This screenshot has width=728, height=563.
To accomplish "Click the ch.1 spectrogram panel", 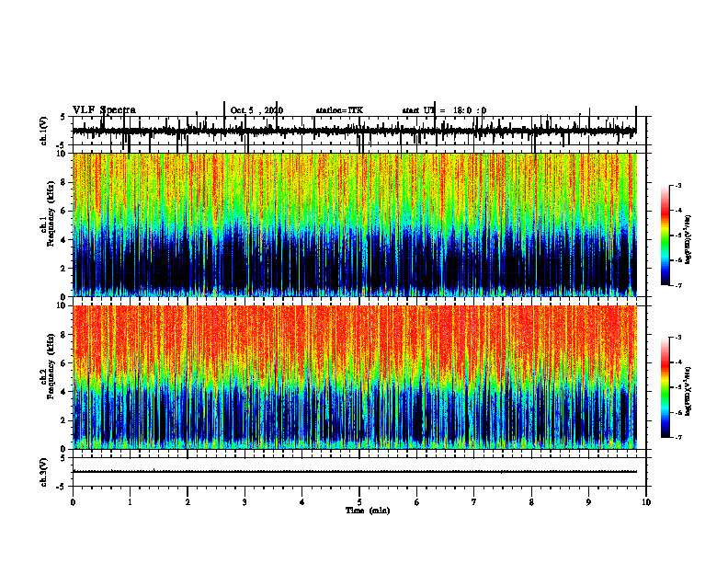I will tap(355, 224).
